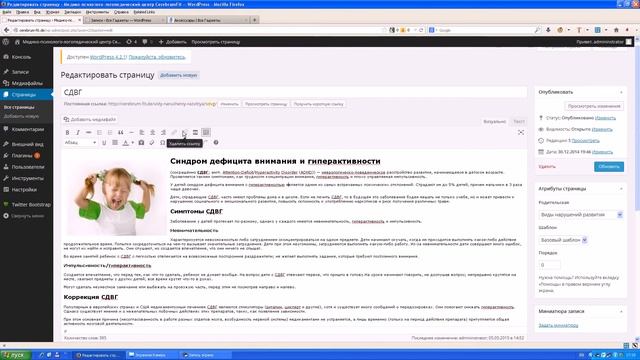The image size is (640, 360).
Task: Open the paragraph format dropdown (Абзац)
Action: coord(80,142)
